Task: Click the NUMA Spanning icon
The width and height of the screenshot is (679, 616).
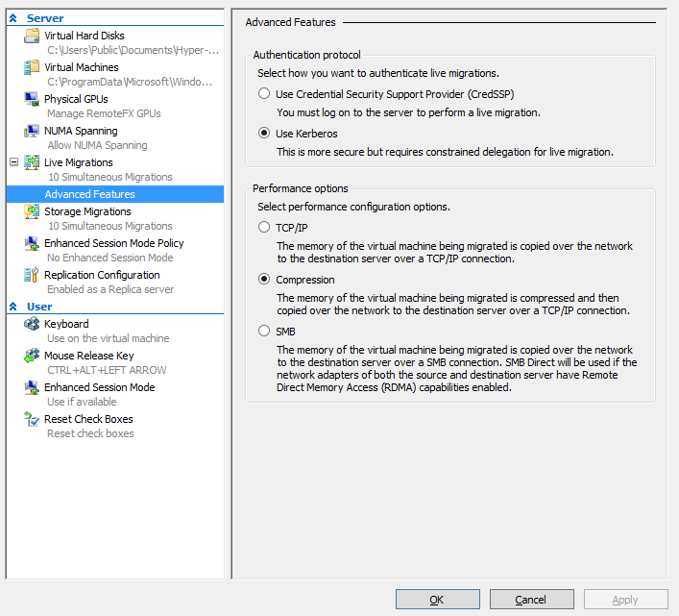Action: click(x=32, y=132)
